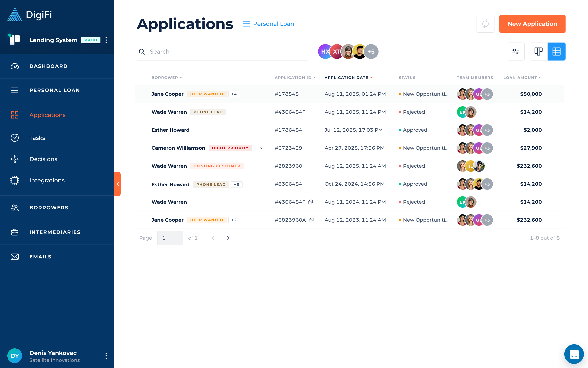Click the page number input

pyautogui.click(x=170, y=238)
